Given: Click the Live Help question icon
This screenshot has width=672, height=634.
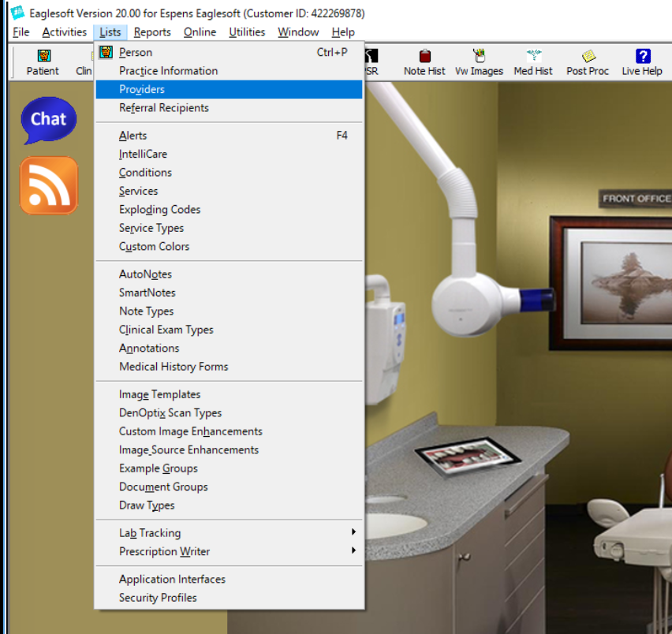Looking at the screenshot, I should (x=642, y=62).
